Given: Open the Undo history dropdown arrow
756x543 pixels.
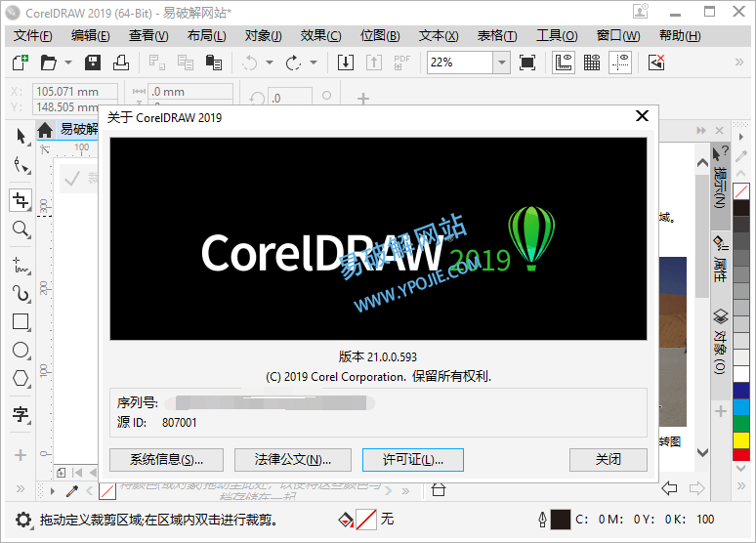Looking at the screenshot, I should click(x=270, y=63).
